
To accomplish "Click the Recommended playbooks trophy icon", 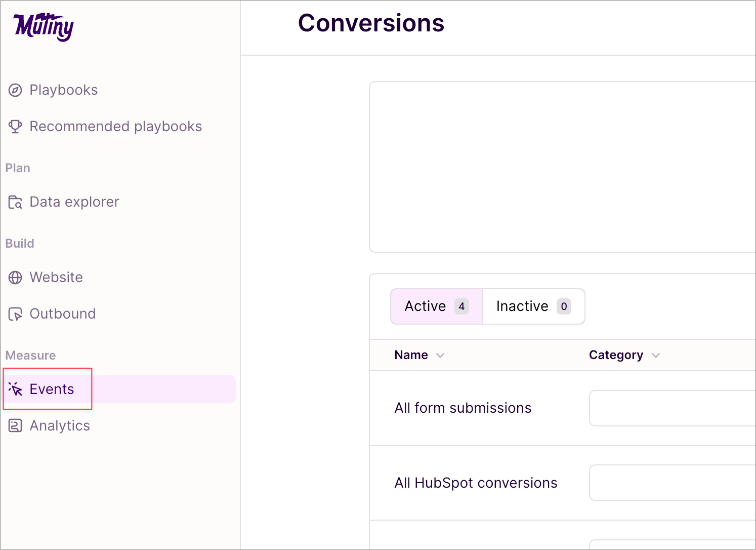I will pyautogui.click(x=15, y=126).
